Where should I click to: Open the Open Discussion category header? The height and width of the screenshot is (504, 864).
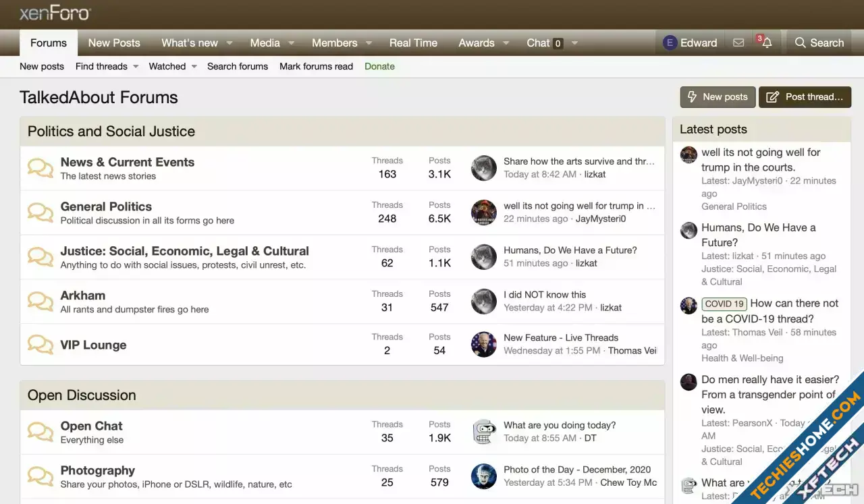point(82,395)
